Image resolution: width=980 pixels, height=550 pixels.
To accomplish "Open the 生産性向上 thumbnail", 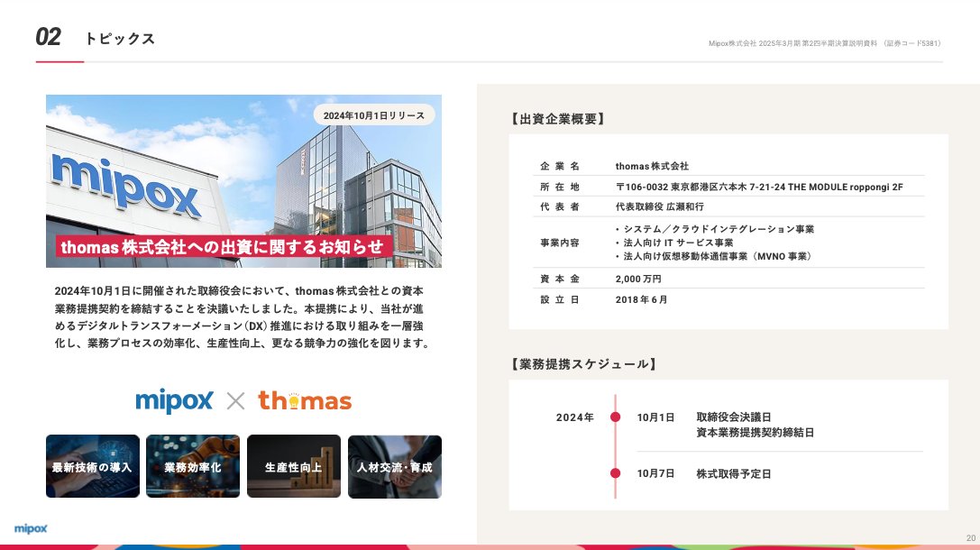I will click(294, 466).
